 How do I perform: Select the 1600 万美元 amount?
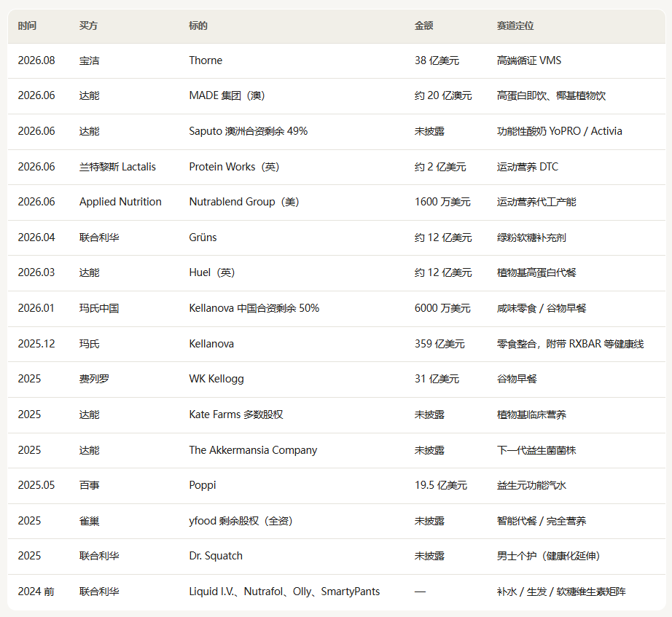tap(442, 202)
